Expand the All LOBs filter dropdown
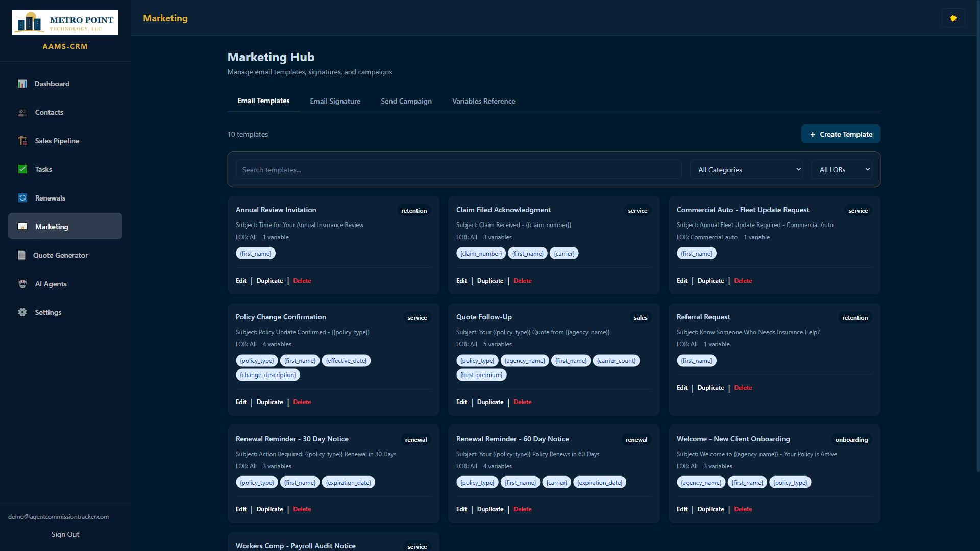 click(841, 169)
